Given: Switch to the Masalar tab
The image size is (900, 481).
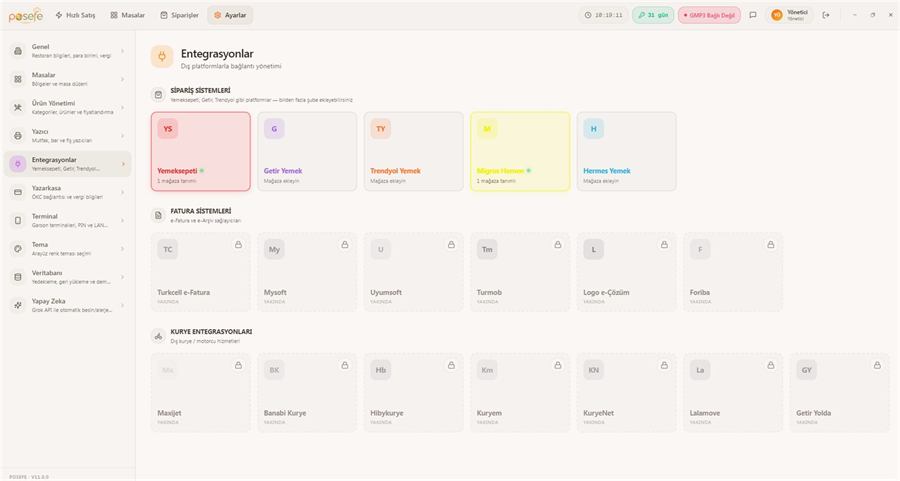Looking at the screenshot, I should (127, 15).
